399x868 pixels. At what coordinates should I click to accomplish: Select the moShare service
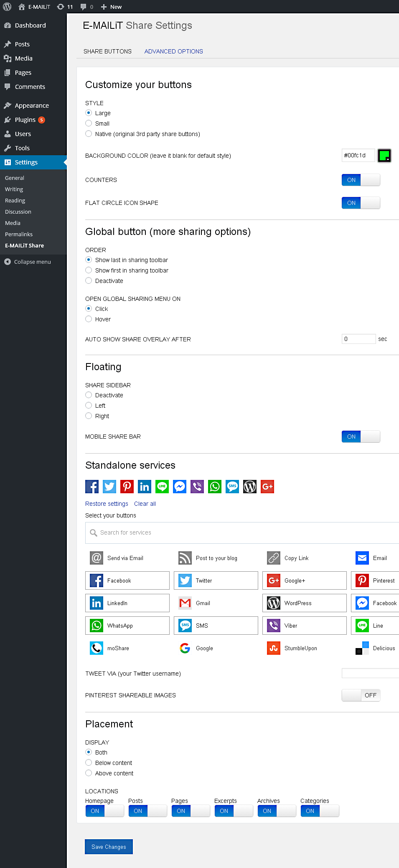tap(127, 648)
